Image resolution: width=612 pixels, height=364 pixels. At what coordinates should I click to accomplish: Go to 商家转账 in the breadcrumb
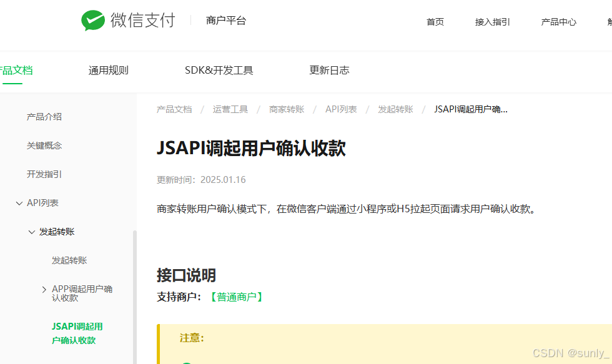point(287,109)
